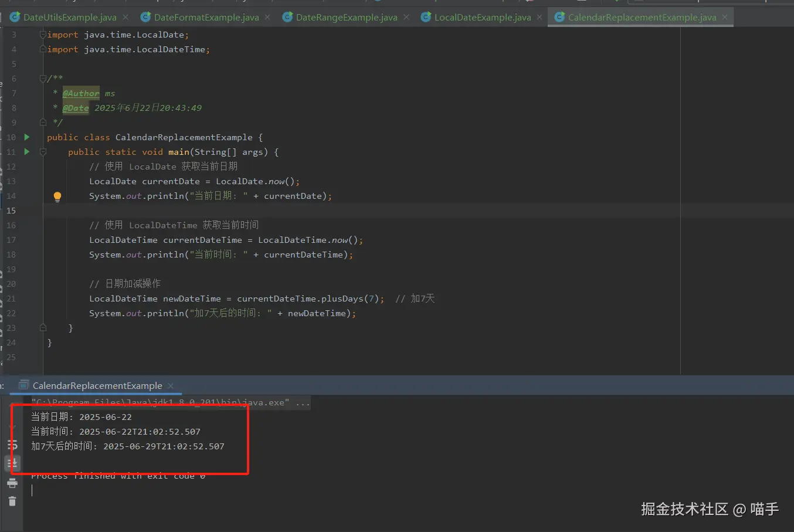Collapse the imports fold marker at line 3

(x=43, y=35)
